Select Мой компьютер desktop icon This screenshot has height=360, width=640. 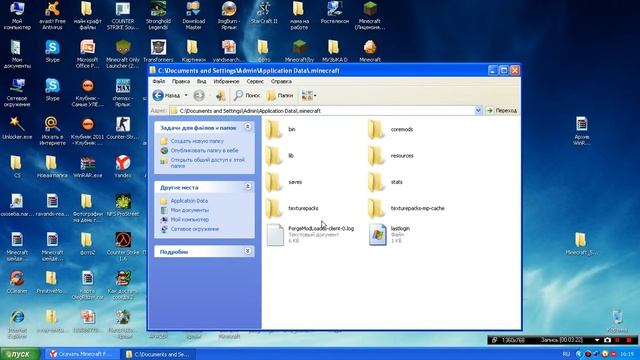pyautogui.click(x=17, y=16)
